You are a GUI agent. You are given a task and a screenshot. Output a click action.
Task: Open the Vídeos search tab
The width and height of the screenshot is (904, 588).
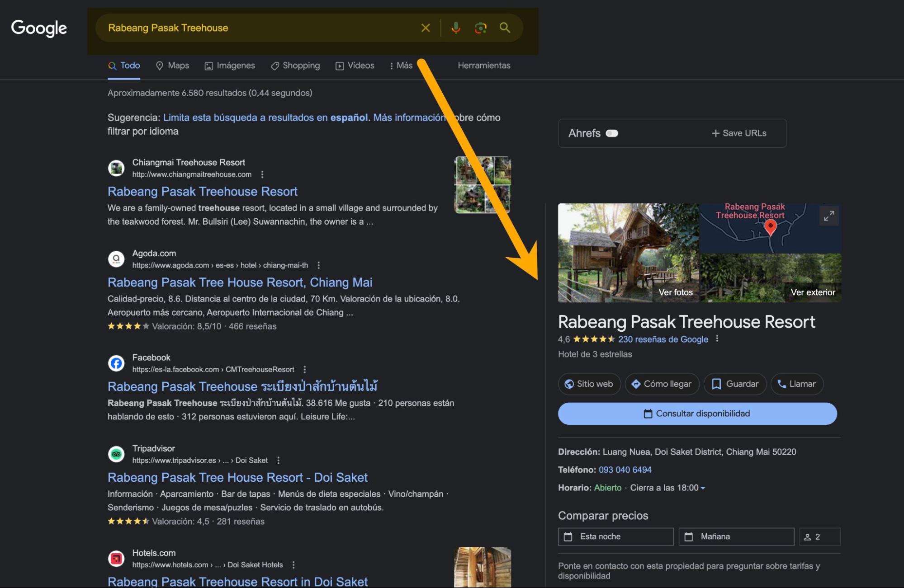click(x=355, y=66)
